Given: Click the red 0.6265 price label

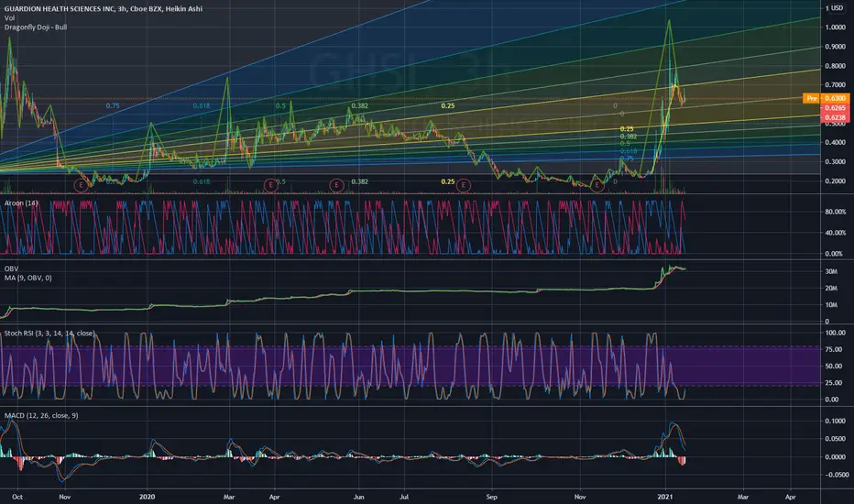Looking at the screenshot, I should (x=835, y=108).
